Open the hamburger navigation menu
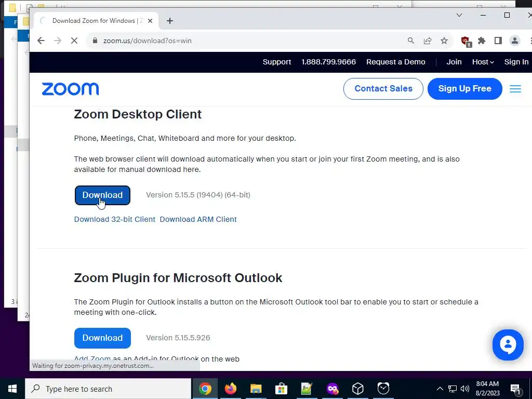 pos(515,89)
